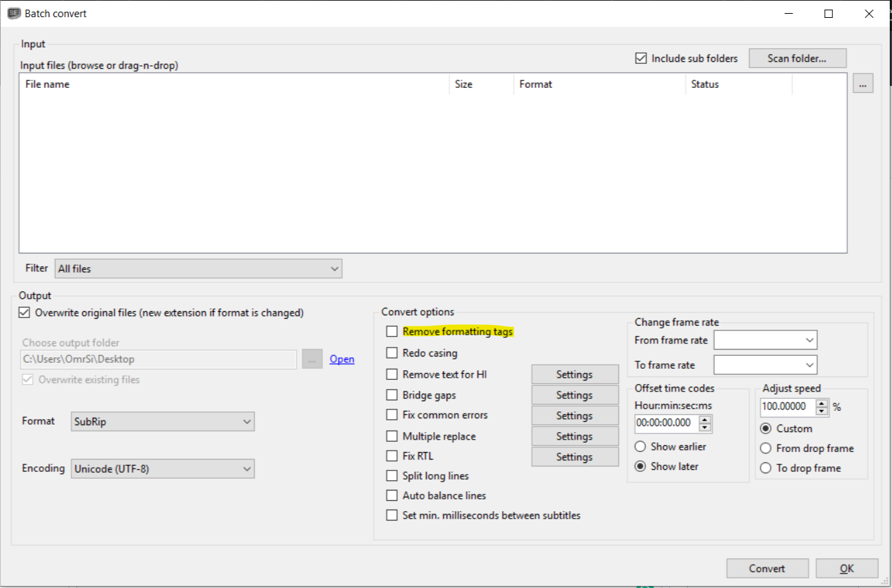Click the Scan folder button
The width and height of the screenshot is (892, 588).
[797, 58]
